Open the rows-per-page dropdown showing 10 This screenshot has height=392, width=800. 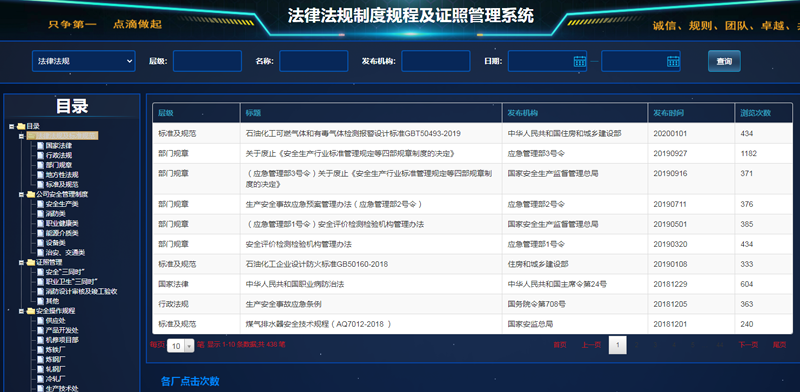point(181,346)
